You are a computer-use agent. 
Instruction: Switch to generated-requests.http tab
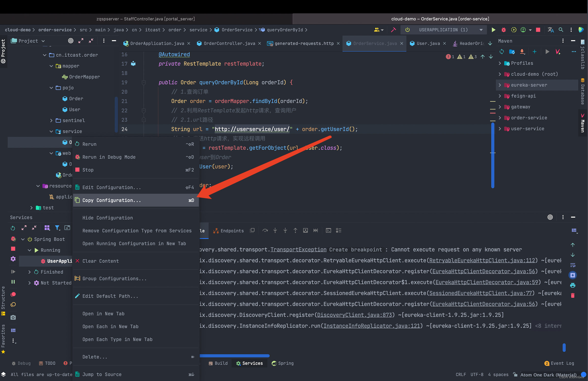[304, 44]
